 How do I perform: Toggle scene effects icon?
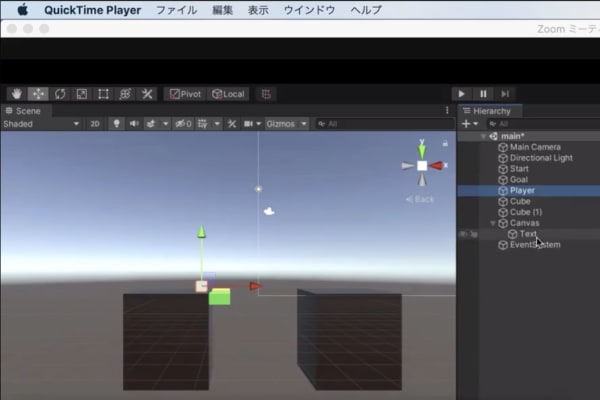(x=151, y=124)
